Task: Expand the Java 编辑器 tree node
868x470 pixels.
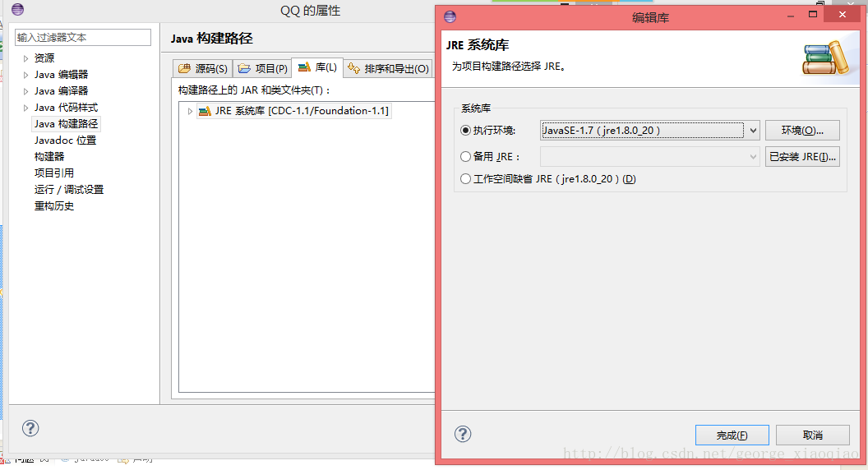Action: pyautogui.click(x=25, y=75)
